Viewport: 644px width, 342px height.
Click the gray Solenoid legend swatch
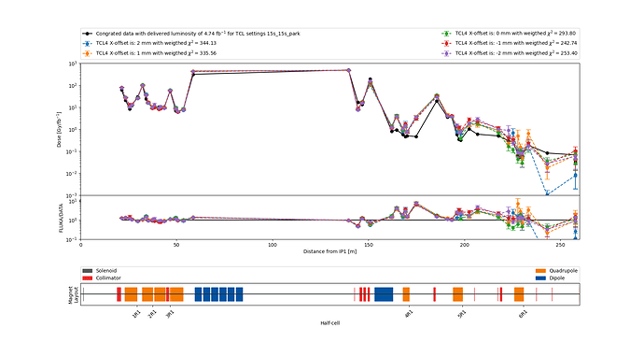coord(88,271)
